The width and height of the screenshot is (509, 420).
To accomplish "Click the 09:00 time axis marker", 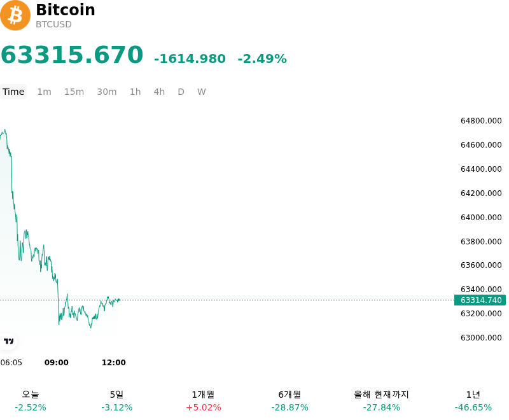I will click(x=57, y=362).
